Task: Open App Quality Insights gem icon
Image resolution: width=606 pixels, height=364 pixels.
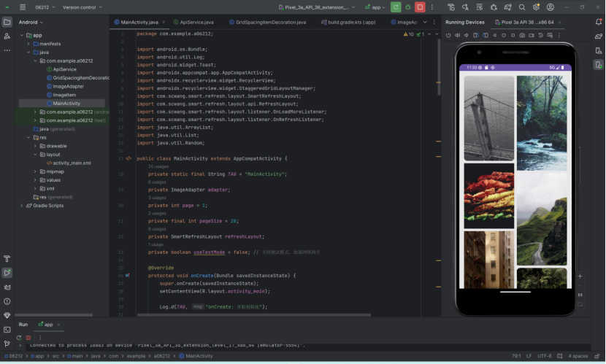Action: click(7, 315)
